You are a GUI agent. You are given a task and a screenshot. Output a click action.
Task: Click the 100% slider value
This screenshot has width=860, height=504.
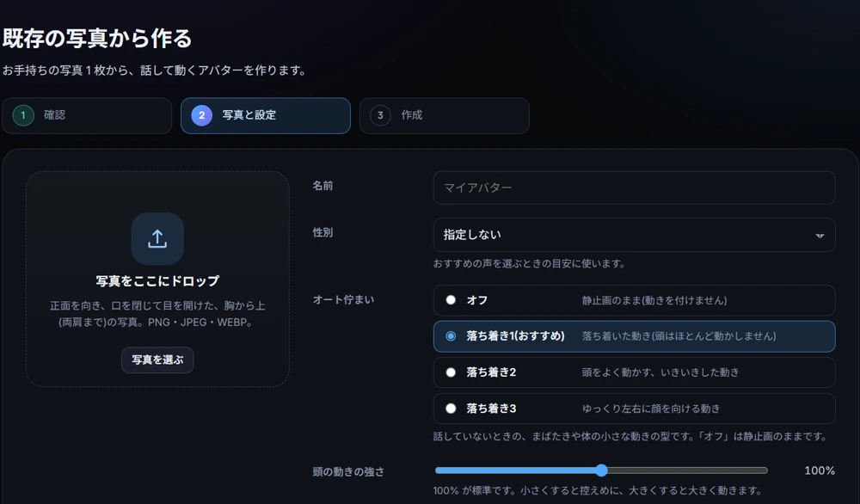point(820,470)
